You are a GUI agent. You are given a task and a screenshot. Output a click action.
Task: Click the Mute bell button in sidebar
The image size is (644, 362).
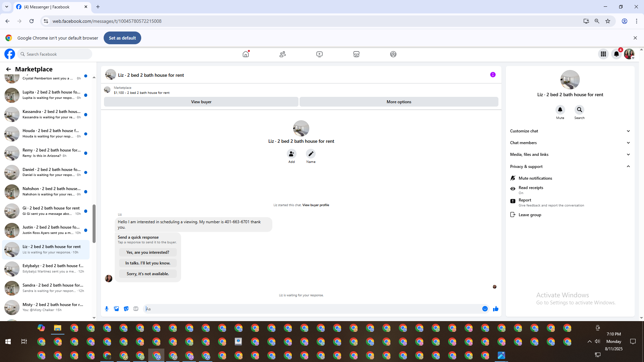coord(560,110)
